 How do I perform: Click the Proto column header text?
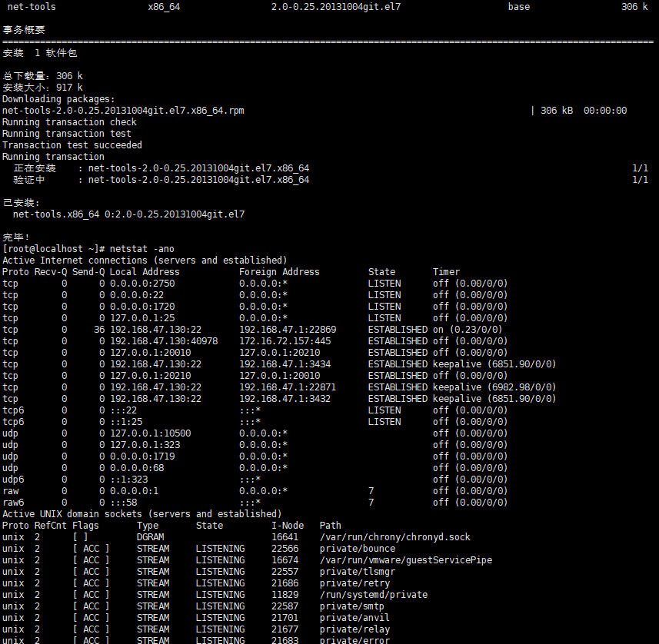pos(17,271)
